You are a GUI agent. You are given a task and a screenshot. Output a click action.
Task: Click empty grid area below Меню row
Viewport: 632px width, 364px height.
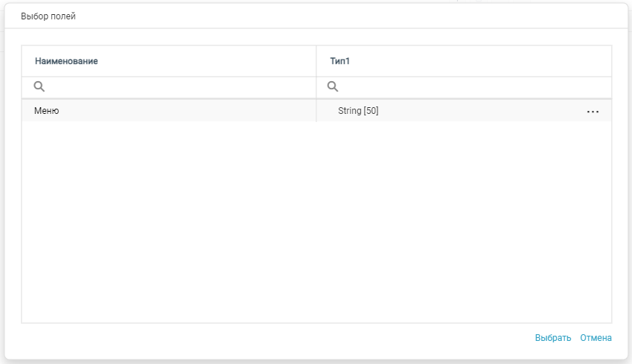316,222
